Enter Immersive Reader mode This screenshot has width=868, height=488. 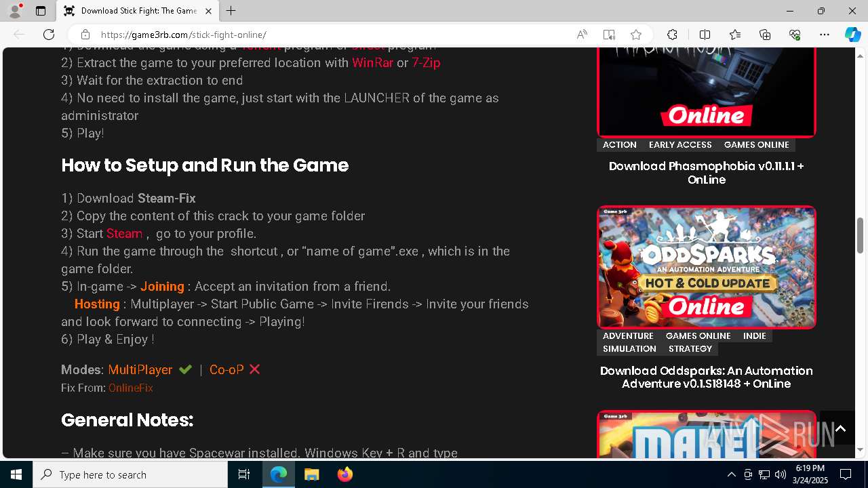[x=609, y=35]
